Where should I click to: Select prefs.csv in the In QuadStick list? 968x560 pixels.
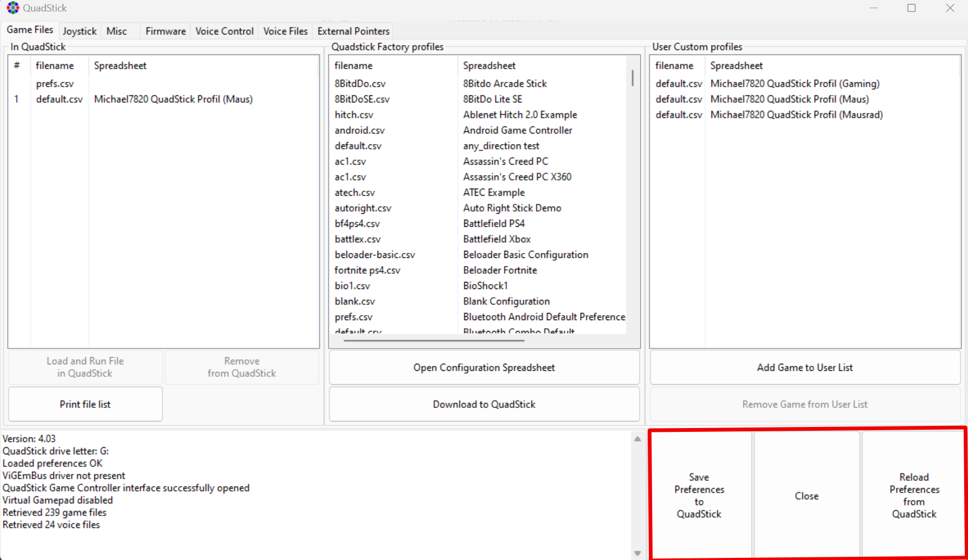pos(55,83)
